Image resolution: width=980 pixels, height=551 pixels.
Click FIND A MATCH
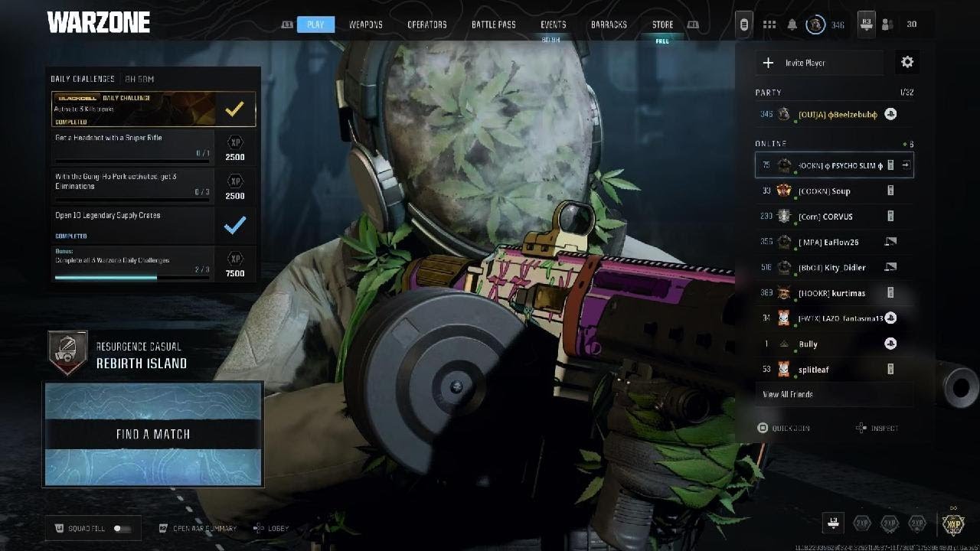153,434
